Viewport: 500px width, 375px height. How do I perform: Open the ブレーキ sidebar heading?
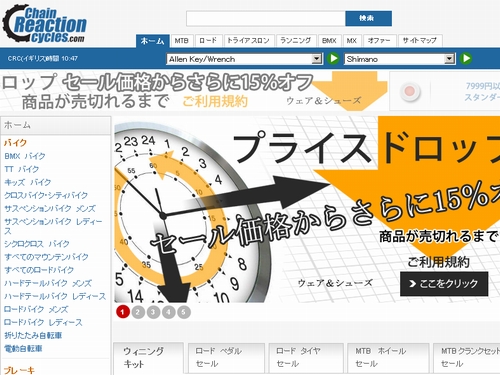[x=19, y=370]
